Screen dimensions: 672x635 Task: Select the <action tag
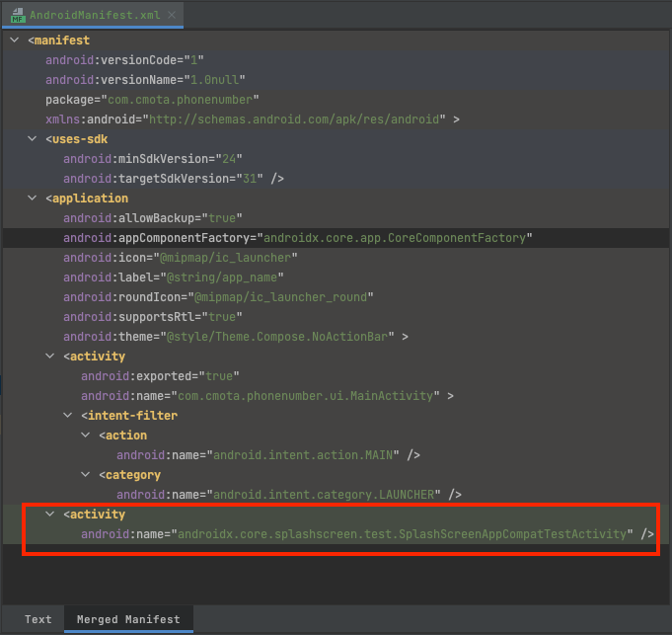pyautogui.click(x=123, y=435)
